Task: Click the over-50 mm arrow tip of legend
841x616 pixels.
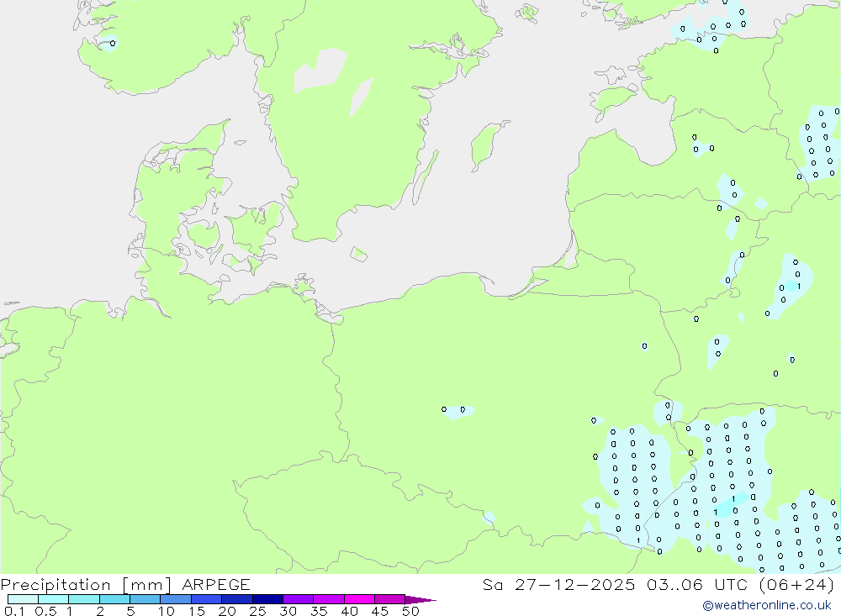Action: coord(420,600)
